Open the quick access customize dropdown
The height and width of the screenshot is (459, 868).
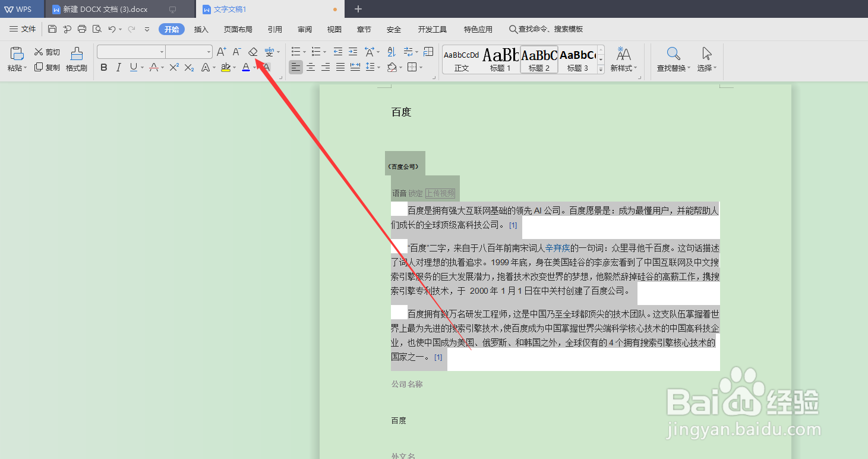147,29
